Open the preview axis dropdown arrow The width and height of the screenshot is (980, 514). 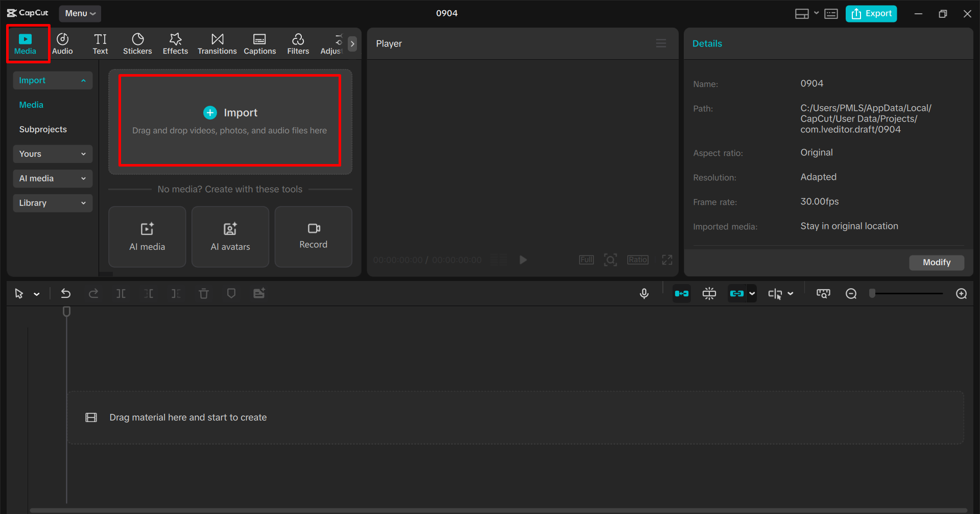click(x=791, y=294)
